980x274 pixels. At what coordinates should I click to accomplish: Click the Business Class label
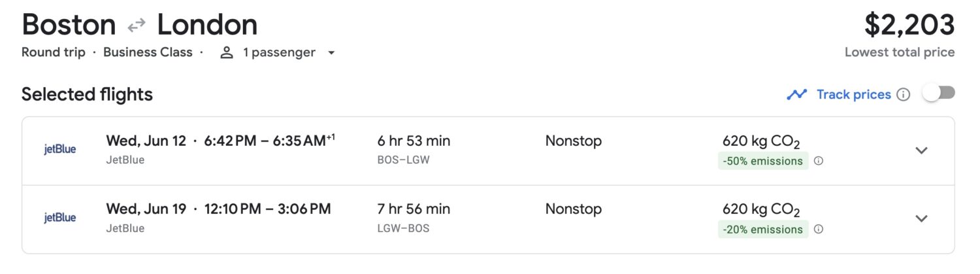coord(148,52)
